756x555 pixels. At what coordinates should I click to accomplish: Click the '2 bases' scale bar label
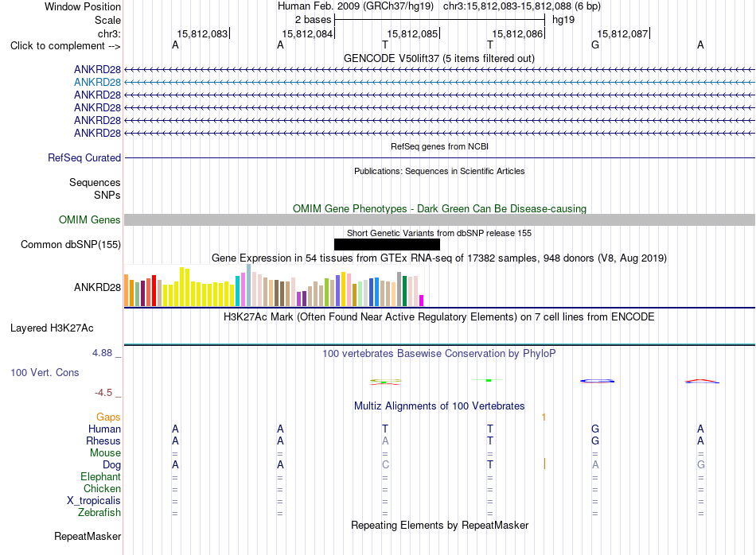coord(314,20)
